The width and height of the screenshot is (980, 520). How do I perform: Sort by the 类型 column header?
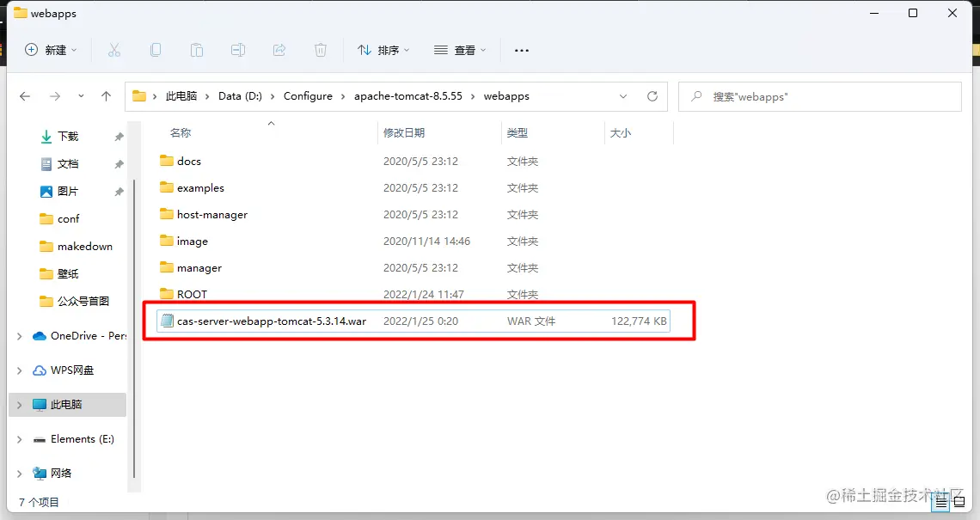(x=518, y=133)
